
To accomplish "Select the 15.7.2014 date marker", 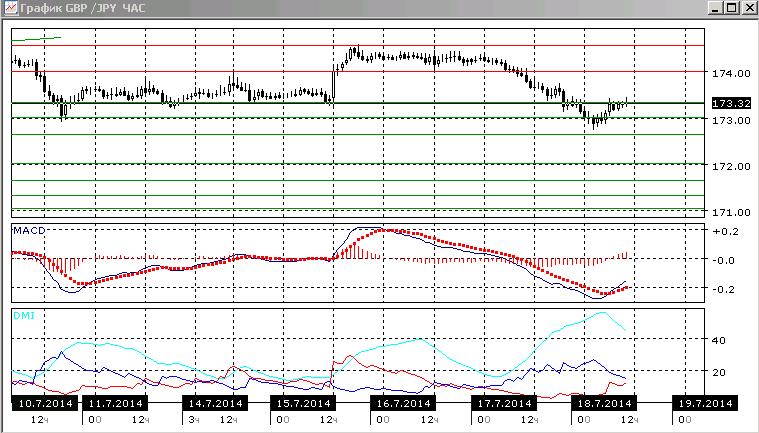I will [x=303, y=403].
